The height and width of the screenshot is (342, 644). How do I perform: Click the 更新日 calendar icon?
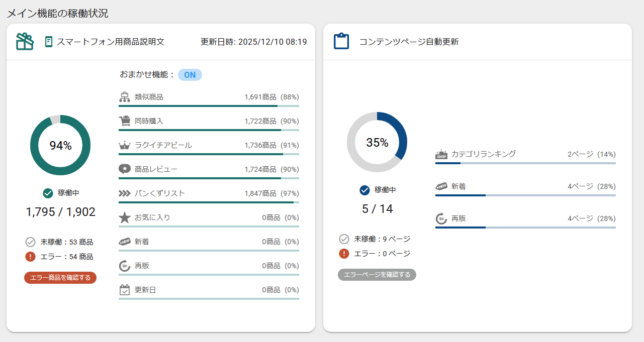coord(125,290)
